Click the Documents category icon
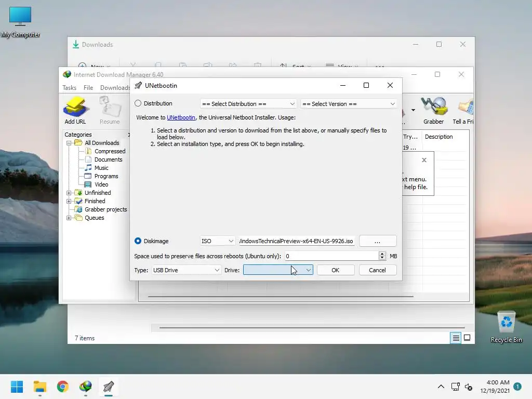 point(88,159)
